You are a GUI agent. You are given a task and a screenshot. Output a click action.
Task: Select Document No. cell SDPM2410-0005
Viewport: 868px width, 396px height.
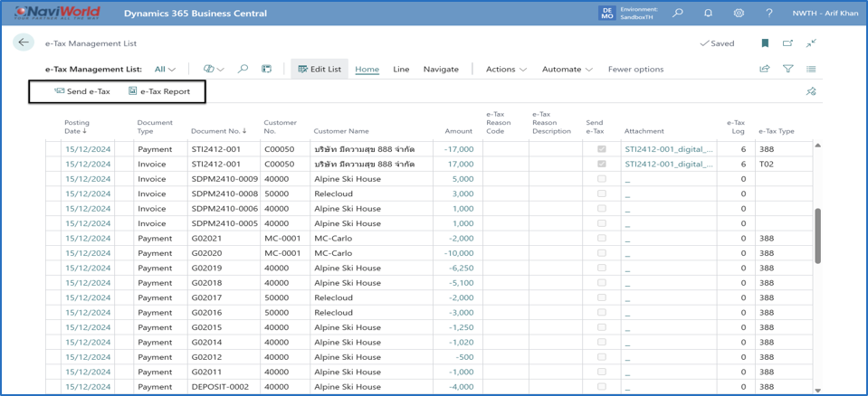224,223
